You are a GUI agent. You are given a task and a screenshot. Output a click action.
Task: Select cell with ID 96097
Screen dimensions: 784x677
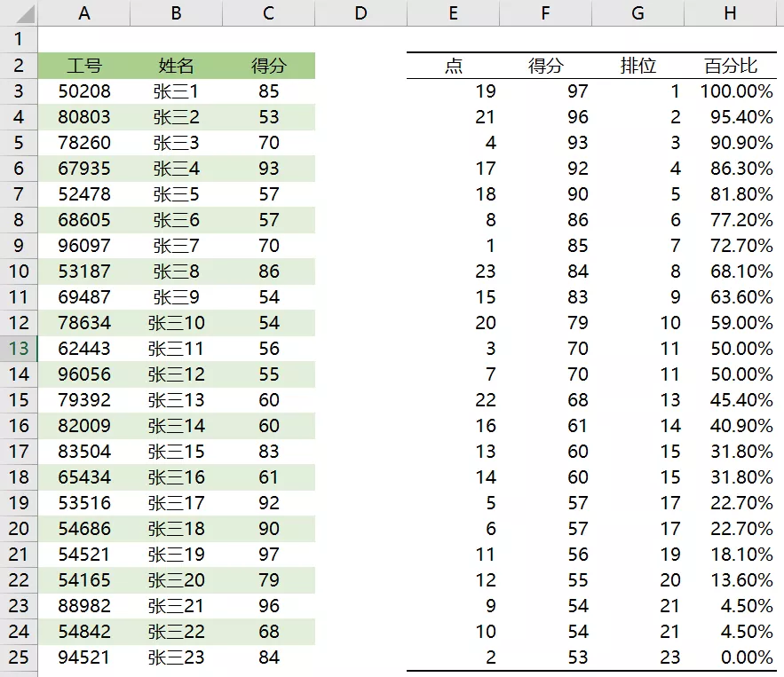[84, 245]
